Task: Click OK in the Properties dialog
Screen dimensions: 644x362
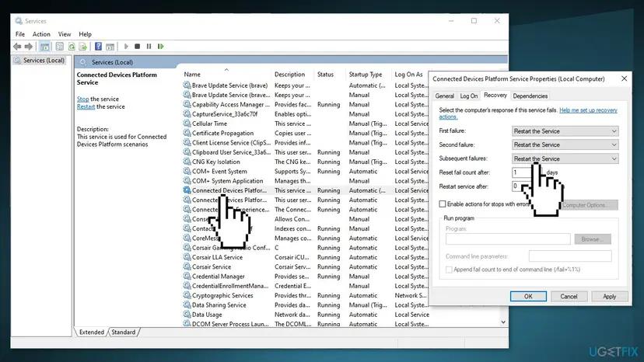Action: coord(528,296)
